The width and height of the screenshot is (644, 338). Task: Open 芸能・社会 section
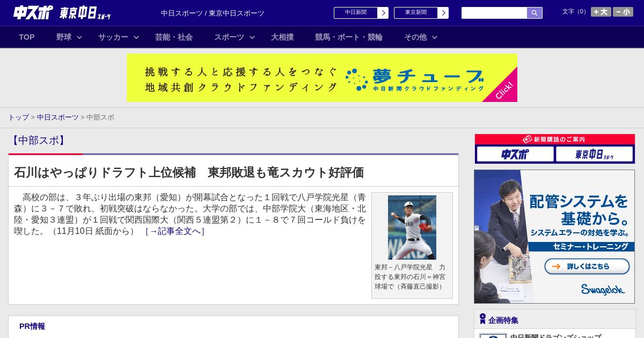(174, 37)
